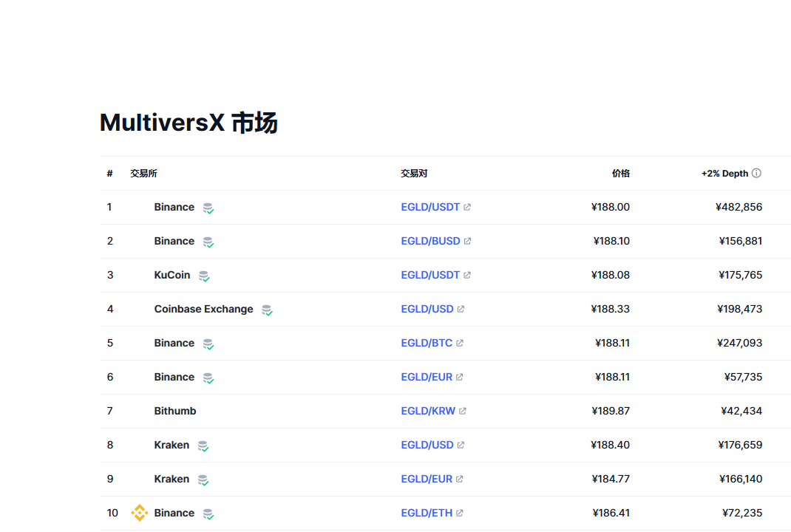This screenshot has height=532, width=791.
Task: Open Kraken EGLD/EUR pair link in row 9
Action: [427, 479]
